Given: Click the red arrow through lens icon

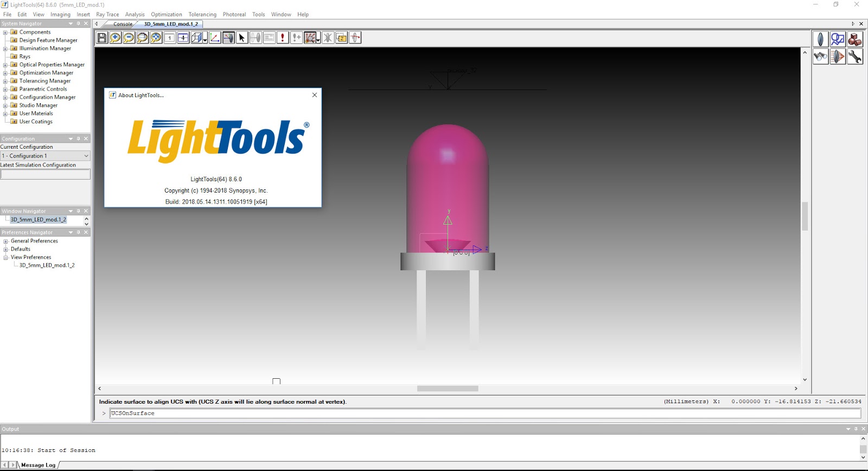Looking at the screenshot, I should 355,37.
